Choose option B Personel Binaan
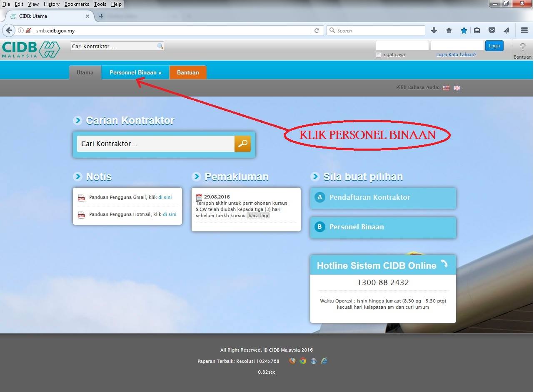Screen dimensions: 534x392 383,227
